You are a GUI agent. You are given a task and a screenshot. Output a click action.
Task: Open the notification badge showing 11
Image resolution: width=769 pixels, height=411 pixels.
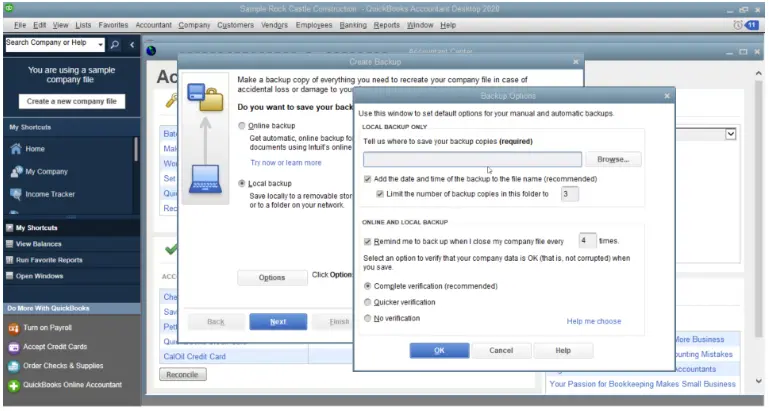point(752,25)
